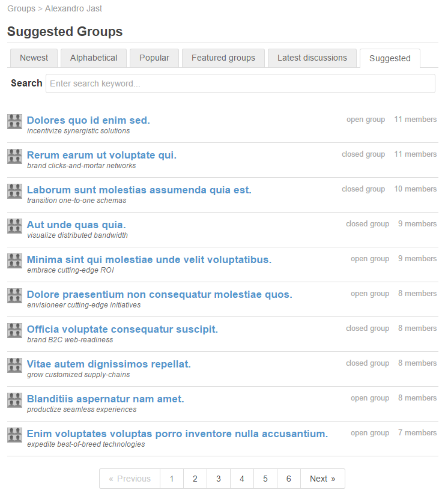Image resolution: width=448 pixels, height=493 pixels.
Task: Switch to the Newest tab
Action: click(x=34, y=58)
